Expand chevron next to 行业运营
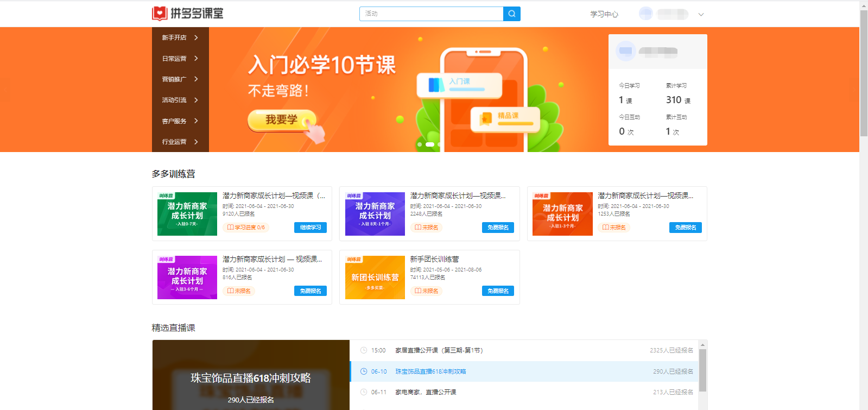Screen dimensions: 868x410 point(196,142)
